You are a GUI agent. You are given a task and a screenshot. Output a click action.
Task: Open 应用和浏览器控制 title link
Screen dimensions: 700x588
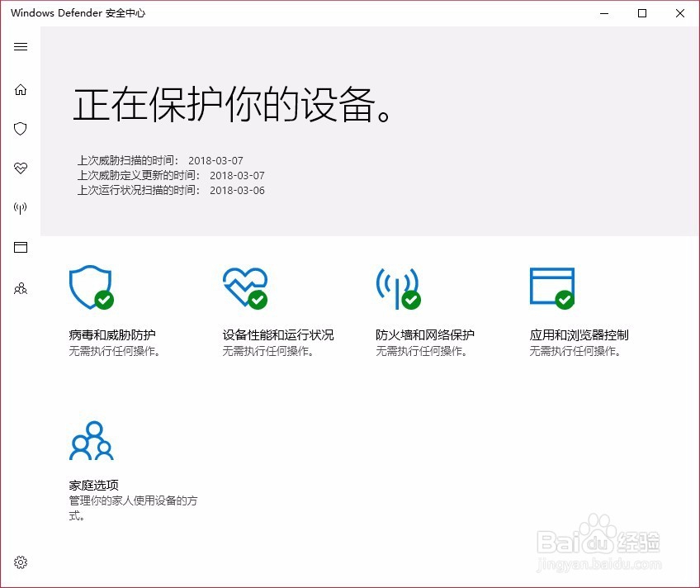tap(579, 334)
